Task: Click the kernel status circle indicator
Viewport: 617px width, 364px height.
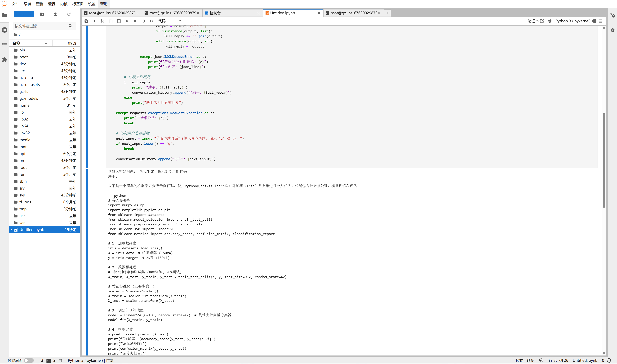Action: tap(594, 21)
